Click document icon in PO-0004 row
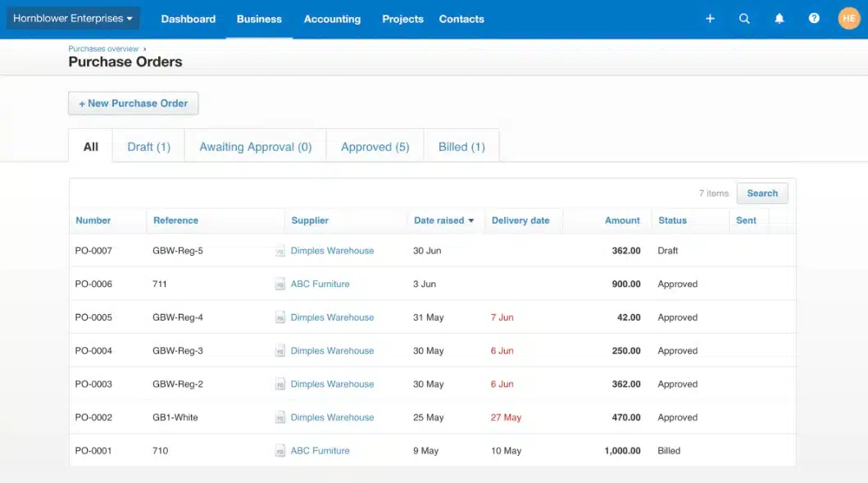Viewport: 868px width, 483px height. [x=280, y=351]
